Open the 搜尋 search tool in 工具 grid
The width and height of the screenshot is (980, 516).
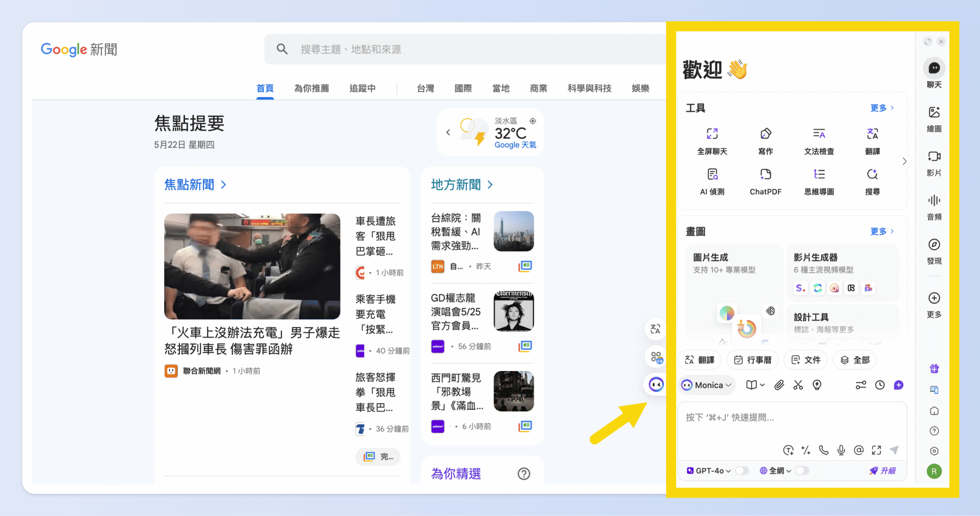872,182
